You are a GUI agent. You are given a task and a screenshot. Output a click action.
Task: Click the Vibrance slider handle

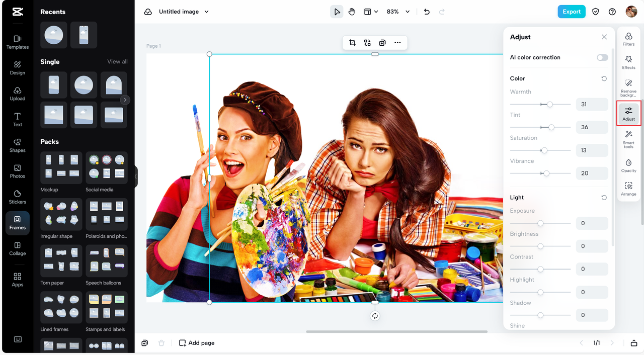(x=546, y=173)
